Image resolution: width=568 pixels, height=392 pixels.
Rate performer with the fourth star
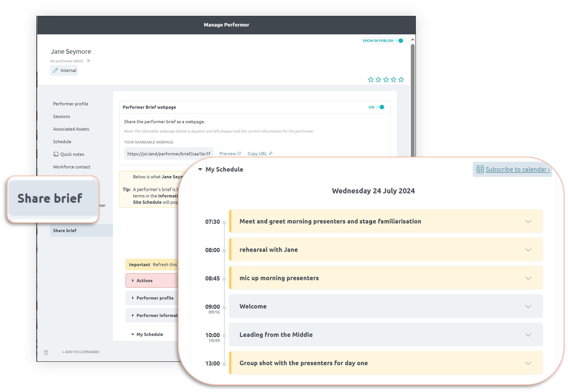tap(394, 80)
